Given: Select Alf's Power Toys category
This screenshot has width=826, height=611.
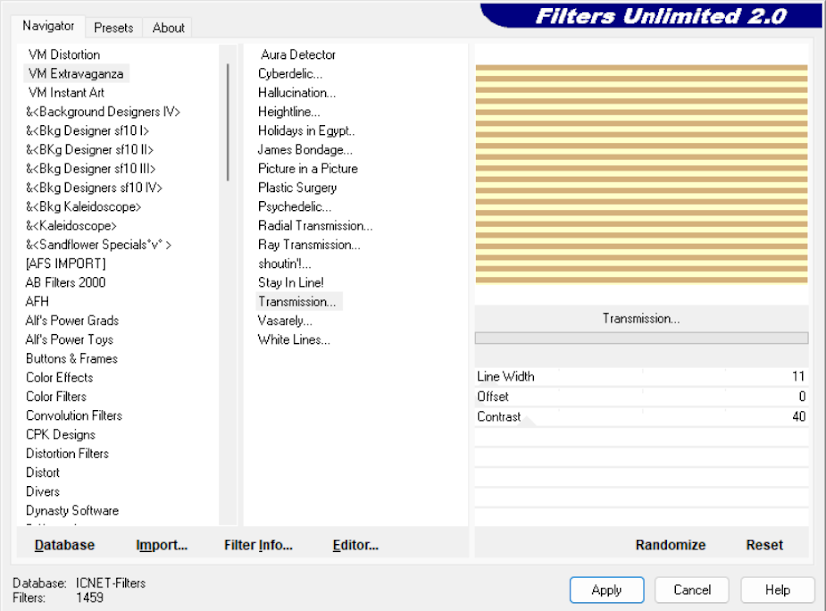Looking at the screenshot, I should (70, 339).
